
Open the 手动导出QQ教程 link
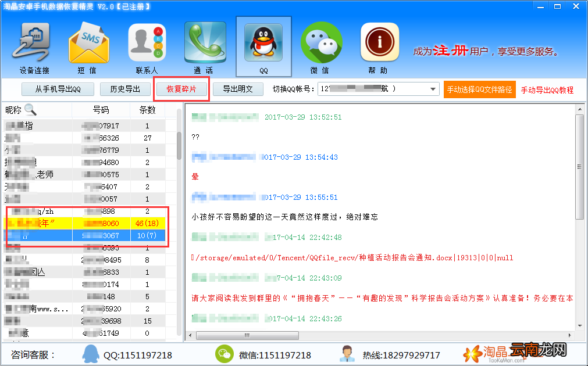point(547,90)
